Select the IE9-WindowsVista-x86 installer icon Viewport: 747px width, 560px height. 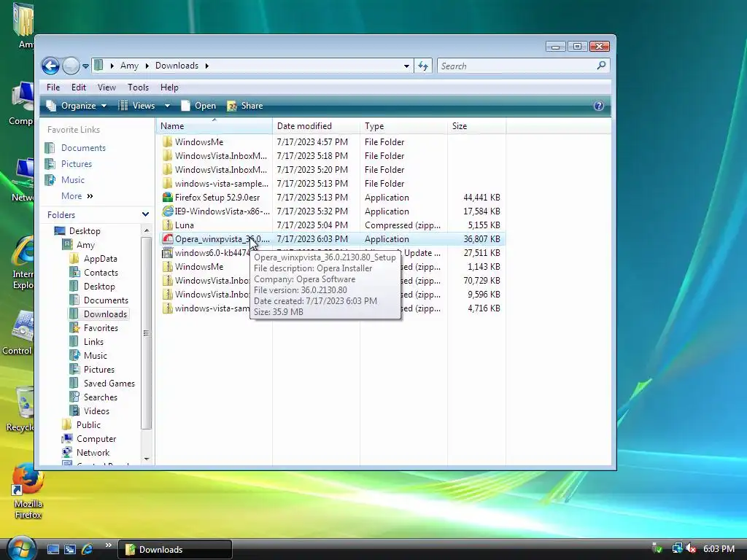[x=167, y=211]
